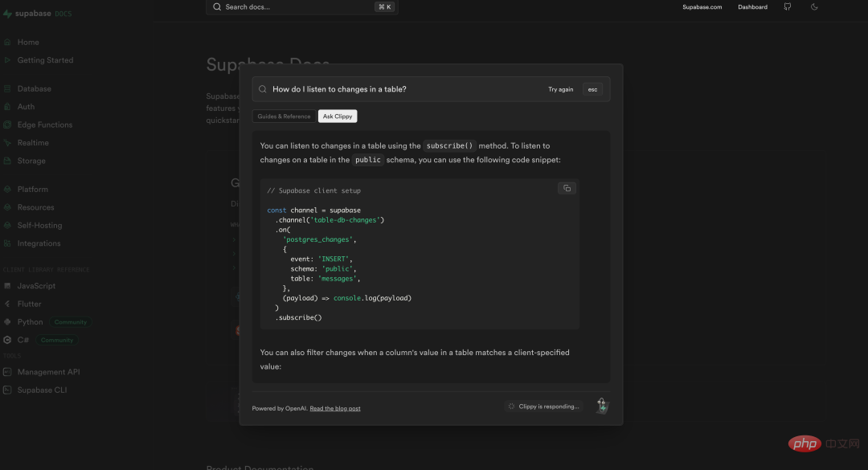The width and height of the screenshot is (868, 470).
Task: Click the question input field
Action: 402,89
